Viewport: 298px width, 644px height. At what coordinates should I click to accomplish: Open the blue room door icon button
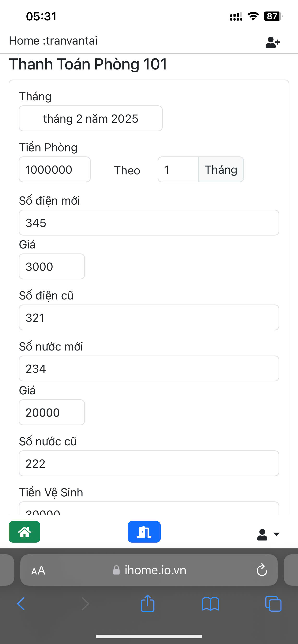tap(144, 531)
